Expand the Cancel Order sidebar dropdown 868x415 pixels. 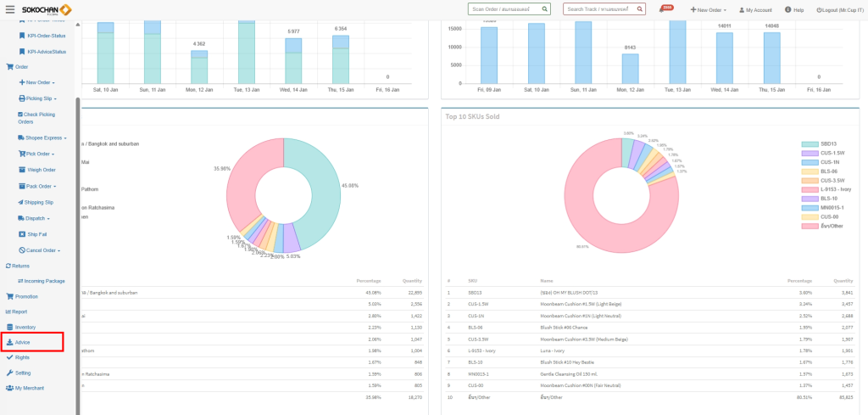[42, 250]
